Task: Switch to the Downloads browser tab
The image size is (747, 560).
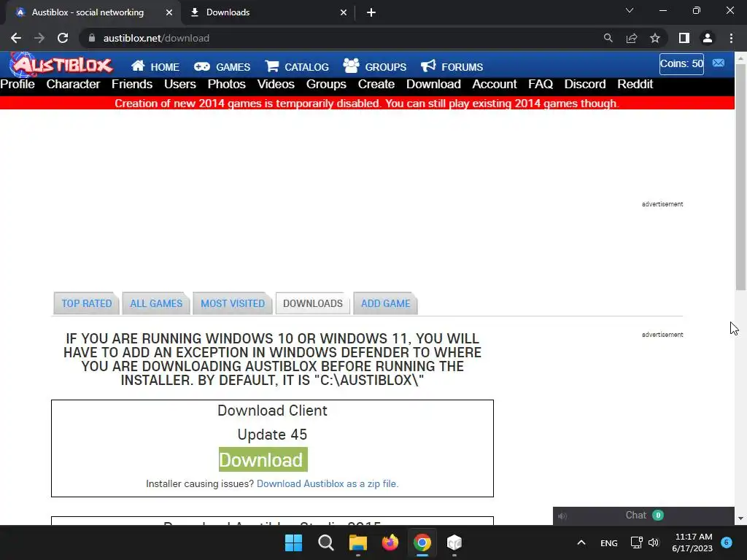Action: coord(268,12)
